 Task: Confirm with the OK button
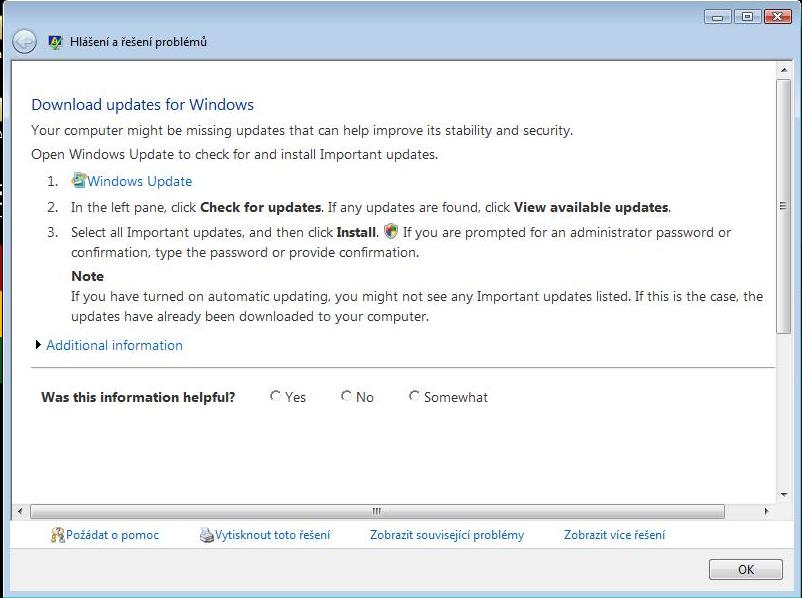tap(746, 569)
